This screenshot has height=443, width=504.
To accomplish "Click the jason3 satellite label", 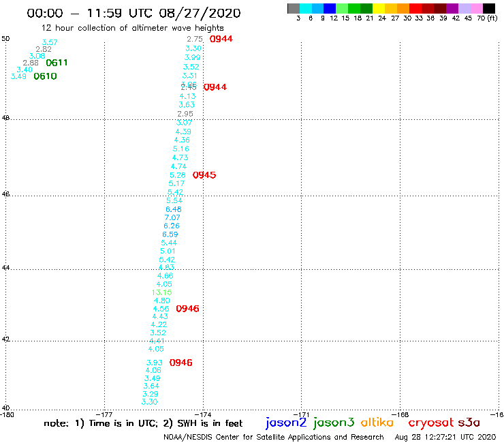I will [x=334, y=423].
